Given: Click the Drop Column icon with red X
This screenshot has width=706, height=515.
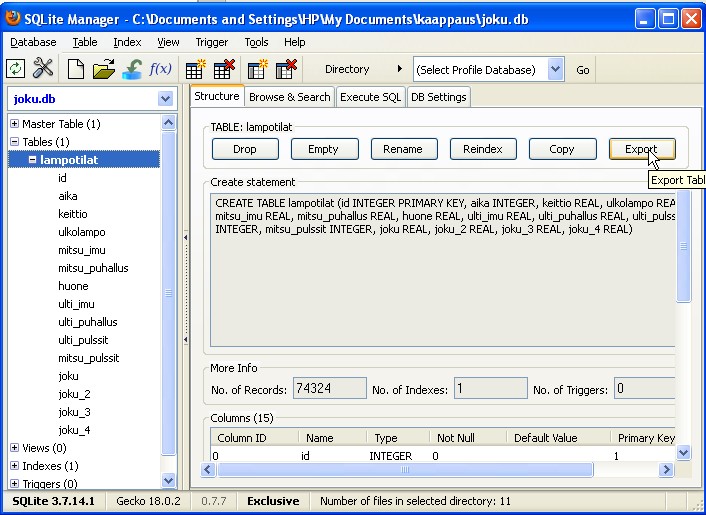Looking at the screenshot, I should pos(286,69).
